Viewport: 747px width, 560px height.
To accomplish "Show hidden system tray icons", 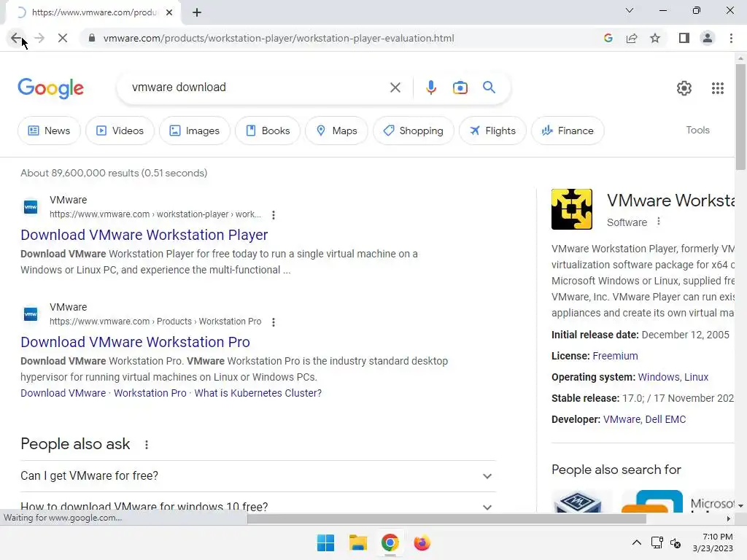I will (x=636, y=542).
